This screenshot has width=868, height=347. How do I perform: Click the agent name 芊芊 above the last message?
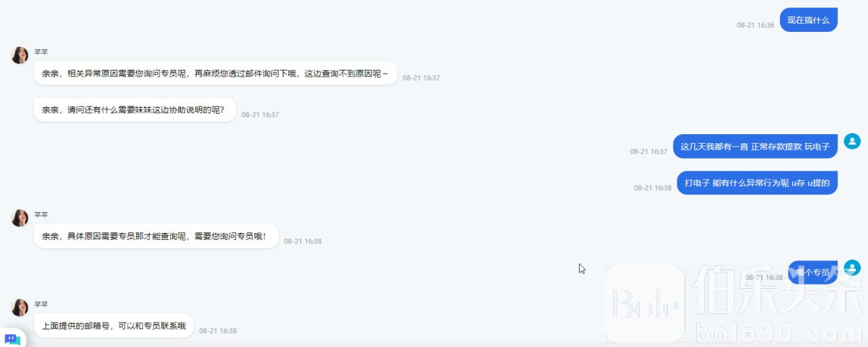click(41, 304)
